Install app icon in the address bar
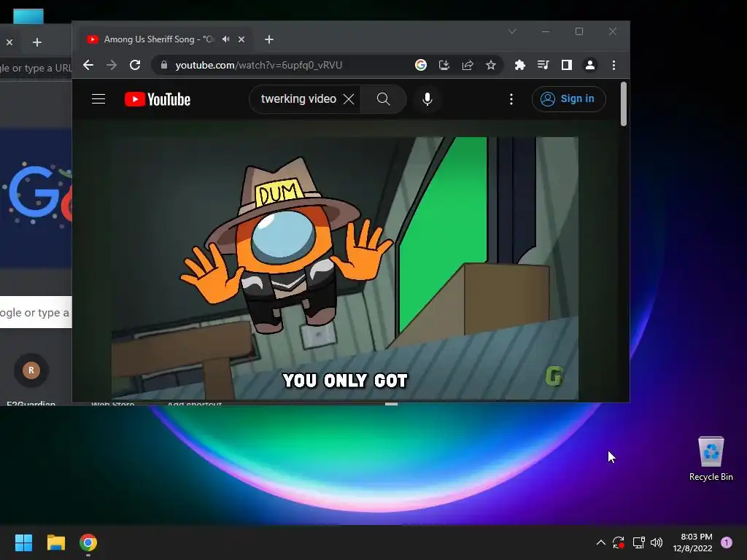The width and height of the screenshot is (747, 560). 444,65
